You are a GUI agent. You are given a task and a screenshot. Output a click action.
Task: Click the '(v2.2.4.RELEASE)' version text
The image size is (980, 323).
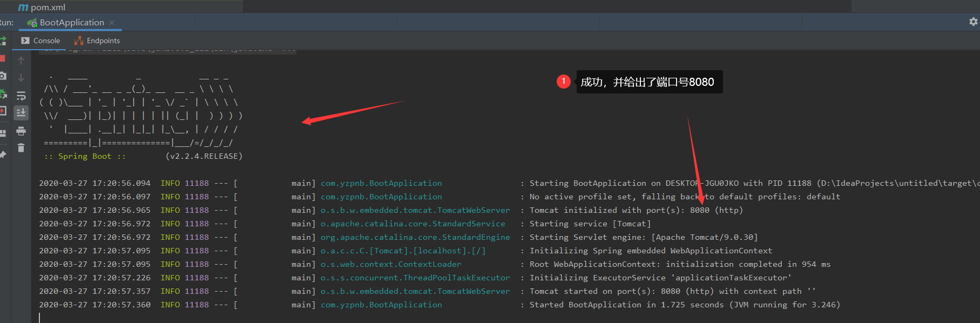click(x=204, y=156)
